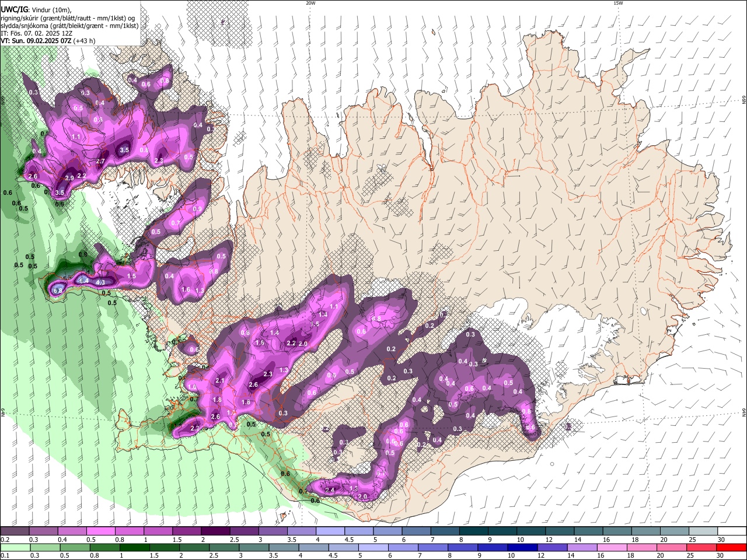Click the "2.1" snowfall value on the map
This screenshot has height=560, width=747.
point(220,380)
